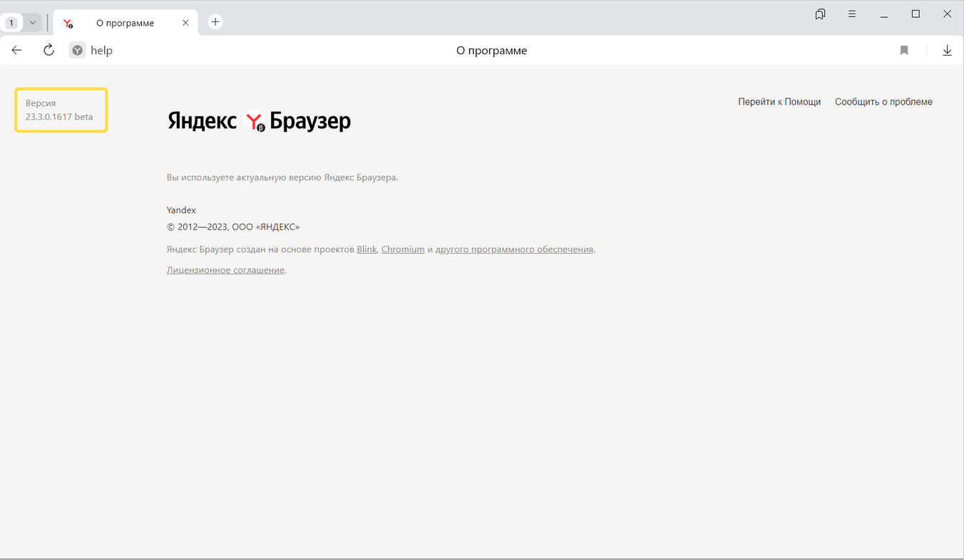Click the Яндекс Браузер logo
964x560 pixels.
tap(259, 121)
